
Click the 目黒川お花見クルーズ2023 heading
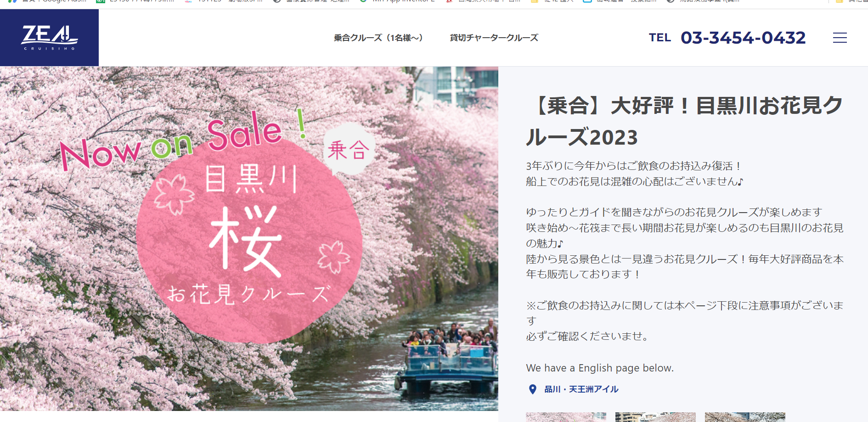point(684,121)
